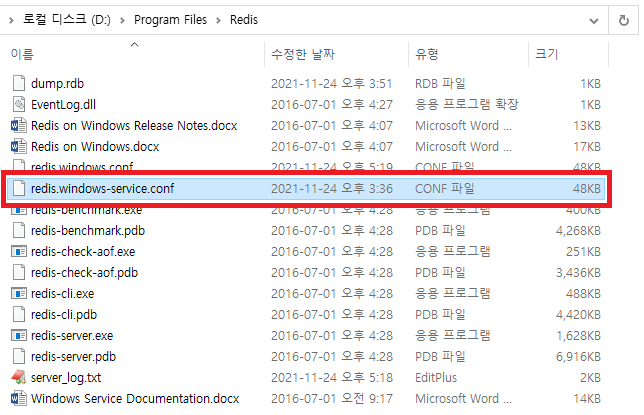Click the RDB 파일 type of dump.rdb
This screenshot has height=415, width=644.
click(440, 83)
